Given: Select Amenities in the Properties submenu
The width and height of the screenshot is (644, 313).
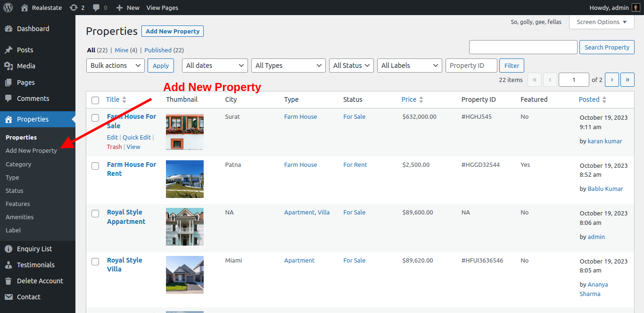Looking at the screenshot, I should (x=19, y=217).
